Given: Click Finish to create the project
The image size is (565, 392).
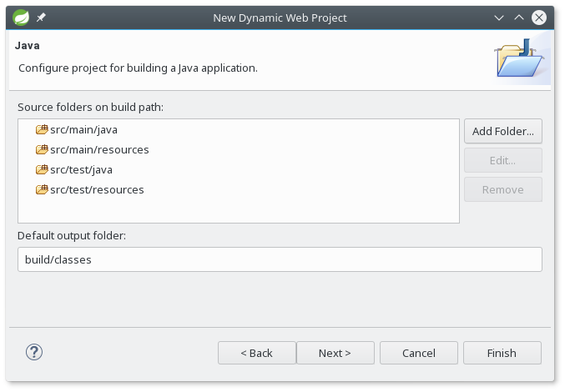Looking at the screenshot, I should (x=502, y=353).
